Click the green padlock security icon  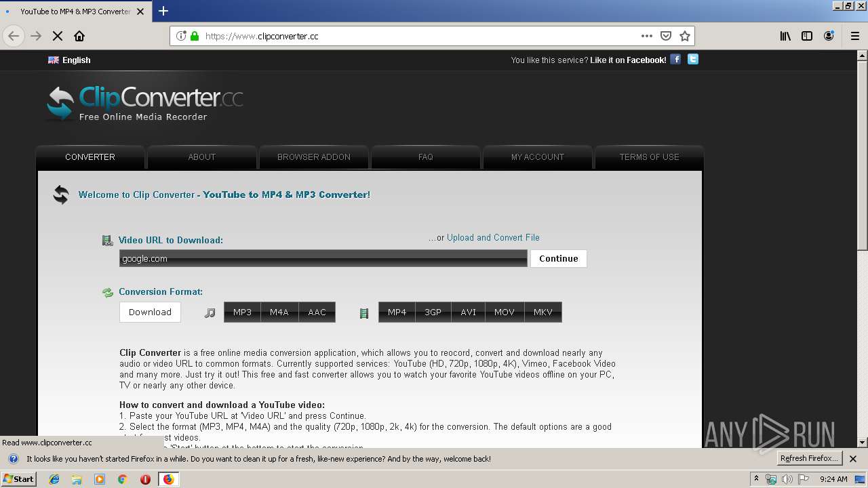(195, 36)
